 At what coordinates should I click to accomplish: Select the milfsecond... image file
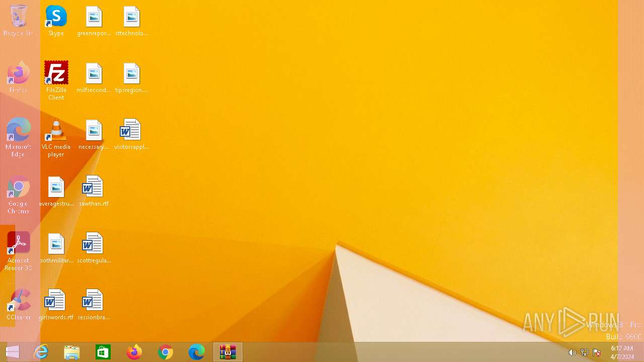(x=94, y=77)
